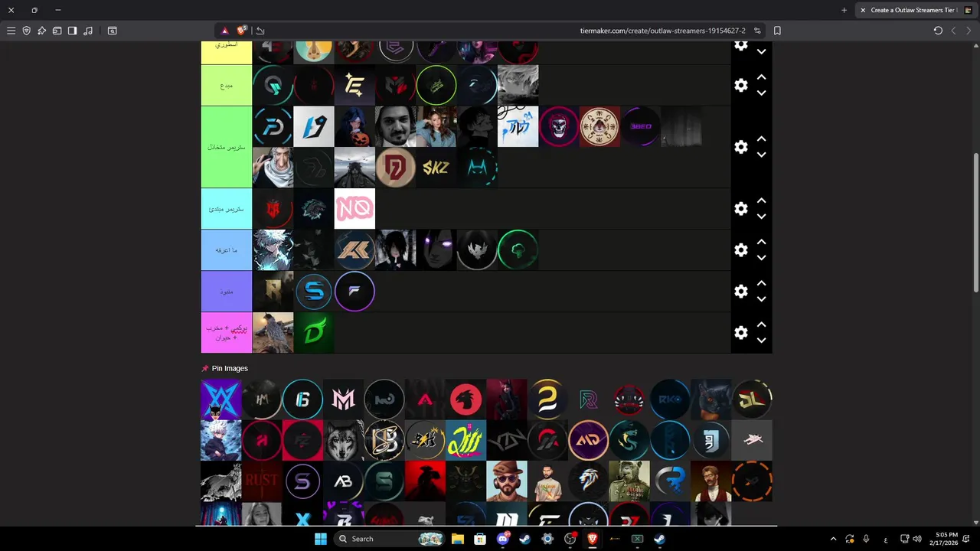Pick the RKO logo from the image pool
The width and height of the screenshot is (980, 551).
click(670, 399)
